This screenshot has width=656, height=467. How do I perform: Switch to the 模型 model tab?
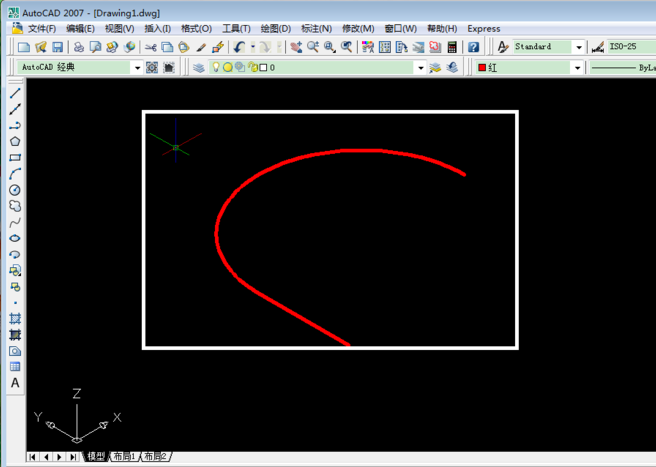(96, 456)
